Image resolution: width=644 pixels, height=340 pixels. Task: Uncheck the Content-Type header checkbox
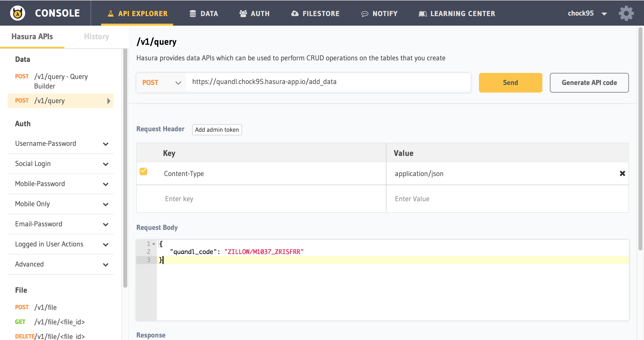[x=143, y=172]
